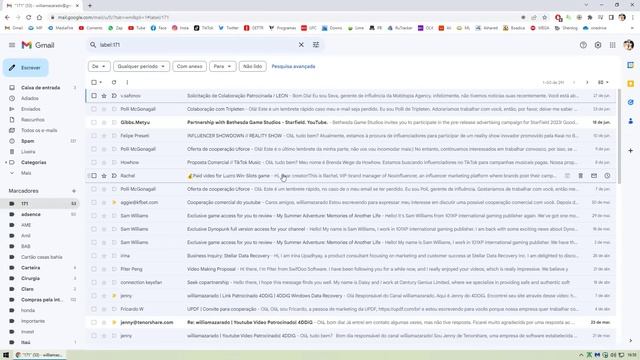This screenshot has width=640, height=360.
Task: Open the Para recipient filter dropdown
Action: [222, 67]
